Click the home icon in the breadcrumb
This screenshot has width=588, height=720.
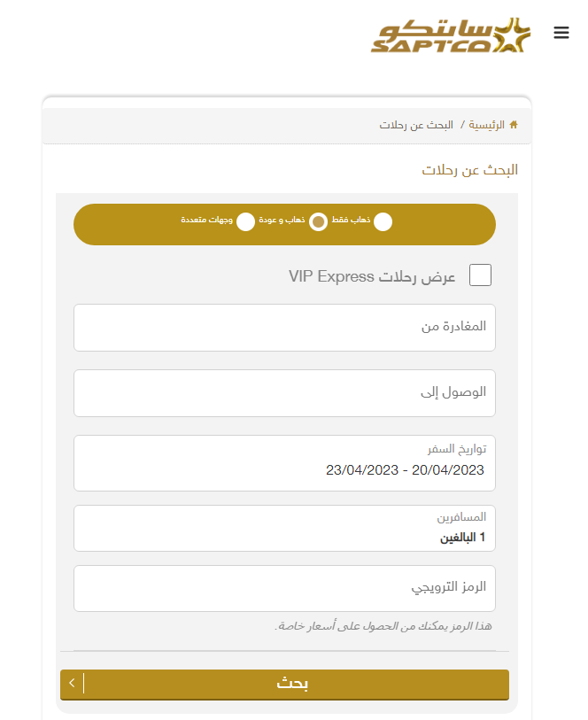point(514,125)
